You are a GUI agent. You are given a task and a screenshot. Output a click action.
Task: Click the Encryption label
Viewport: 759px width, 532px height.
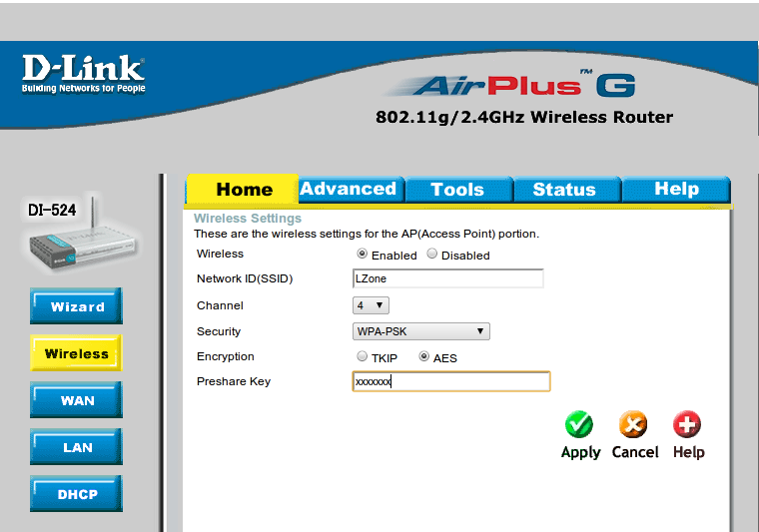click(225, 356)
